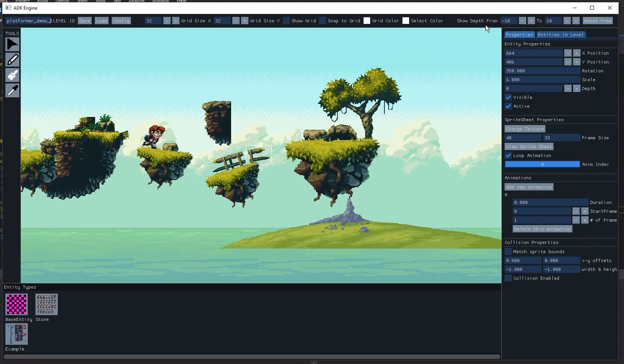The height and width of the screenshot is (364, 624).
Task: Enable the Snap to Grid checkbox
Action: (322, 21)
